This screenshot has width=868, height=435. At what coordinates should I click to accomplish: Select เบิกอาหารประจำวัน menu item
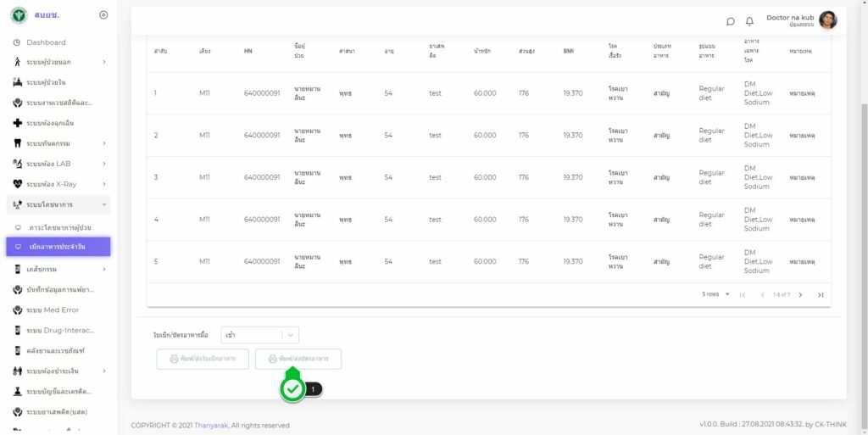[58, 247]
